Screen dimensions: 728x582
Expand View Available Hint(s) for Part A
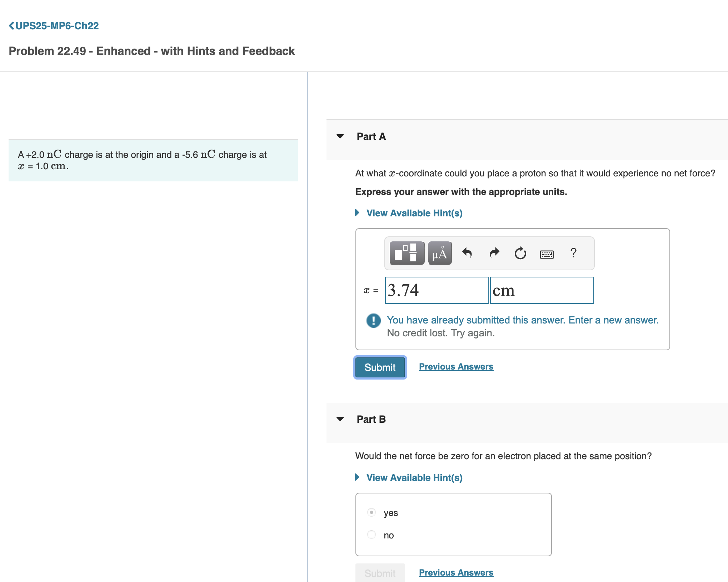point(414,213)
